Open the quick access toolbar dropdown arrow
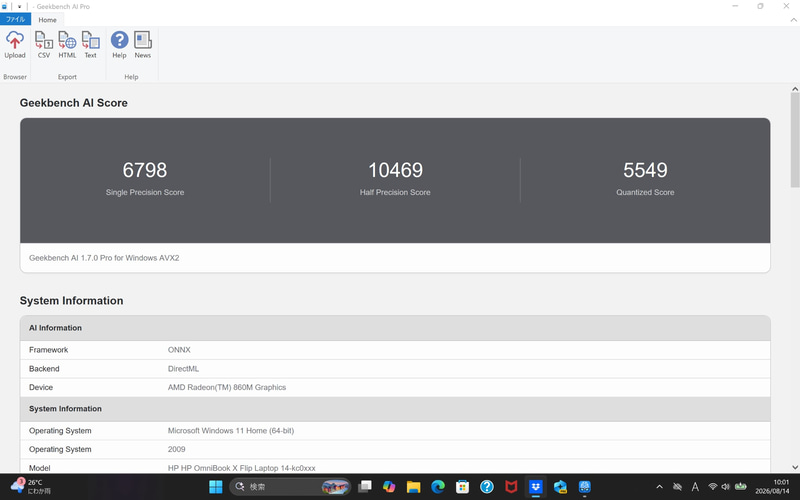 (19, 7)
